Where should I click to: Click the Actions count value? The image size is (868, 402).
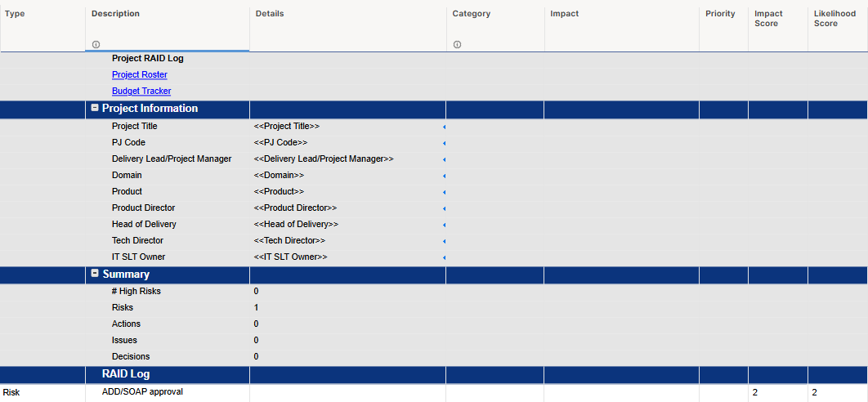tap(257, 324)
